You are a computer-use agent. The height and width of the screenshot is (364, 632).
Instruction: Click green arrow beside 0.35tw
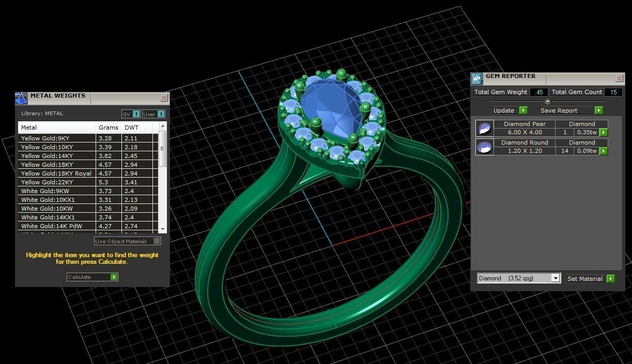(603, 133)
